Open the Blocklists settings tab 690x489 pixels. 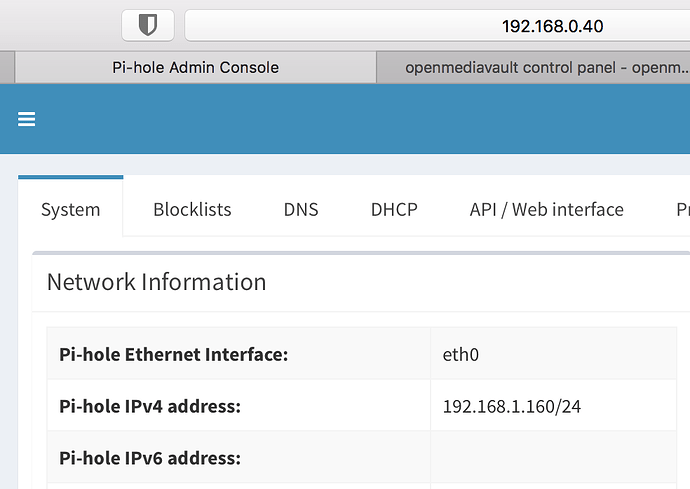pos(192,209)
